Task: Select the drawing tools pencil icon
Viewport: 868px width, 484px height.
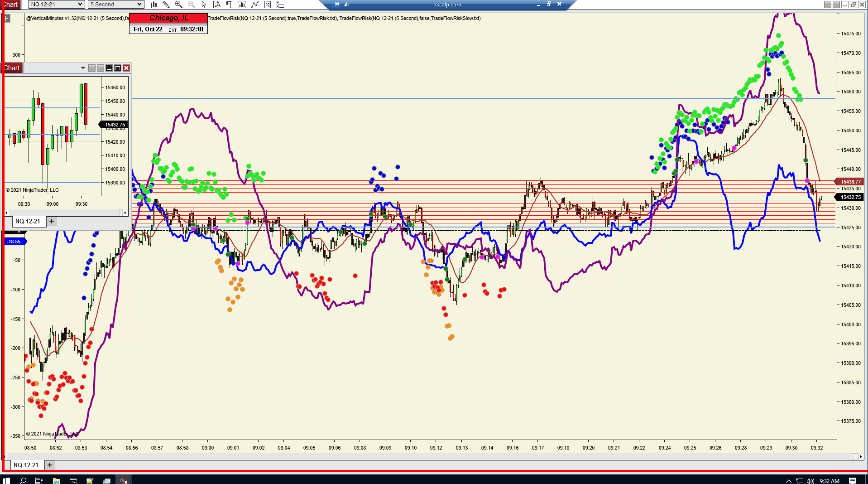Action: coord(166,5)
